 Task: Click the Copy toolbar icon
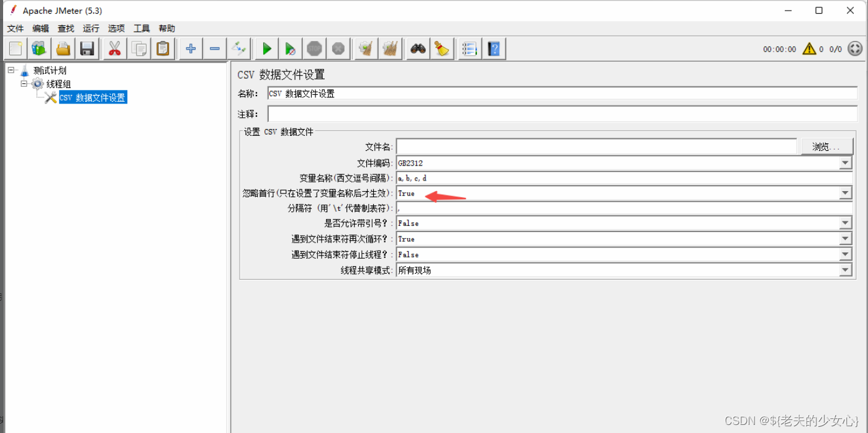(139, 48)
